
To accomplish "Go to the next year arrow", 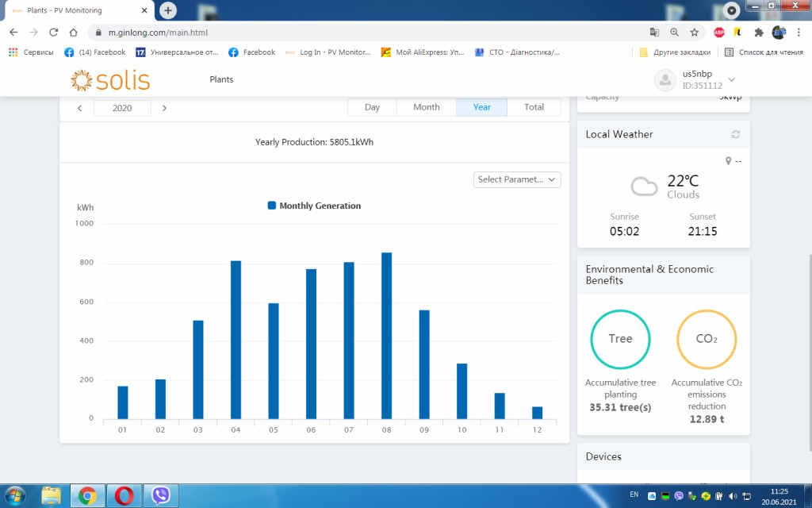I will (164, 108).
